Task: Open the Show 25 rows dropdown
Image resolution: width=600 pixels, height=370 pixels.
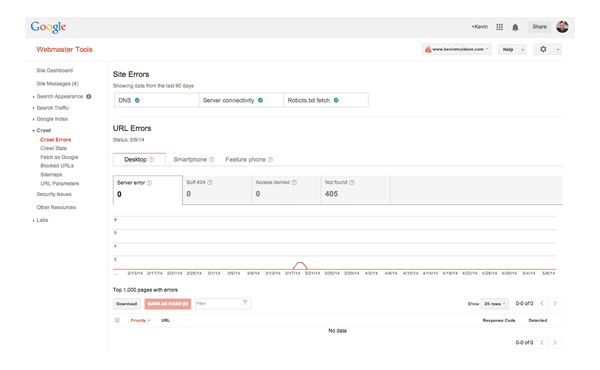Action: pyautogui.click(x=495, y=304)
